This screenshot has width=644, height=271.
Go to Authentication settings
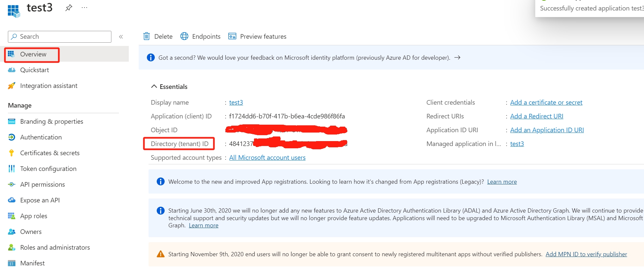pos(41,137)
